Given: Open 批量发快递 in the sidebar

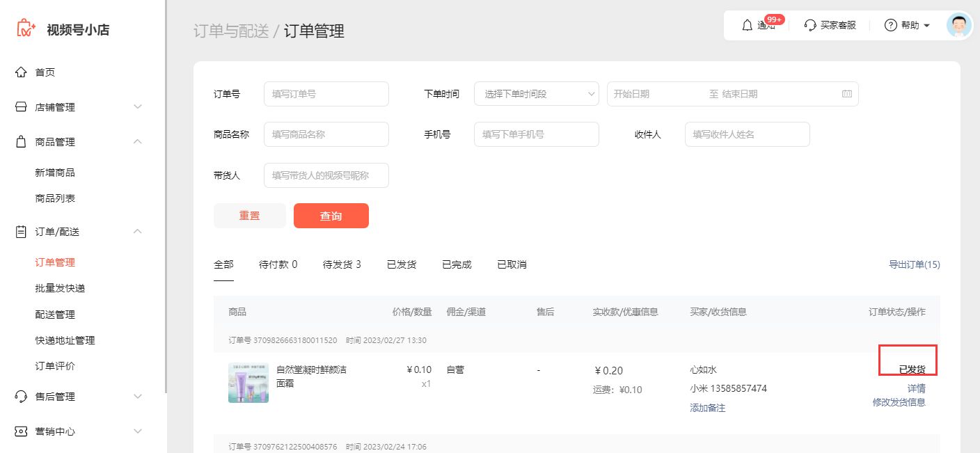Looking at the screenshot, I should (60, 288).
